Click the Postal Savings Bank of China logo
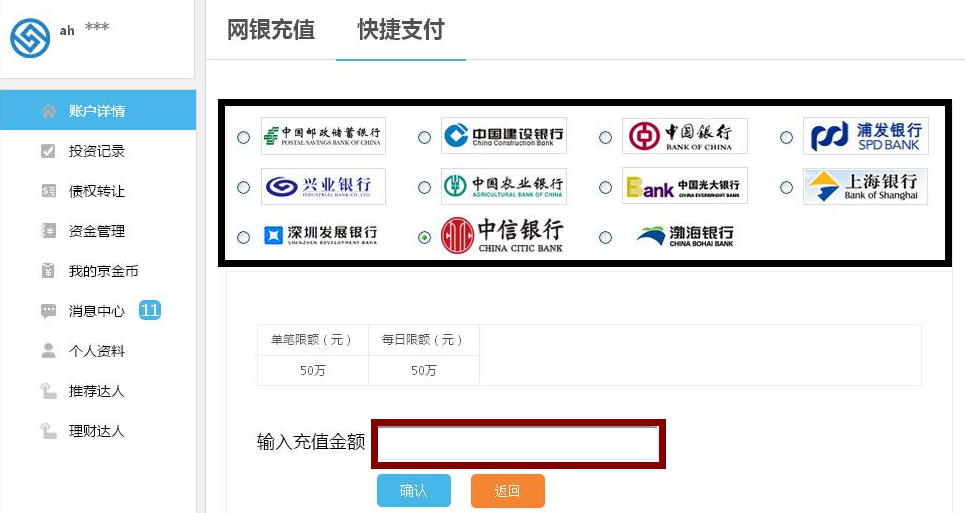965x513 pixels. tap(323, 136)
